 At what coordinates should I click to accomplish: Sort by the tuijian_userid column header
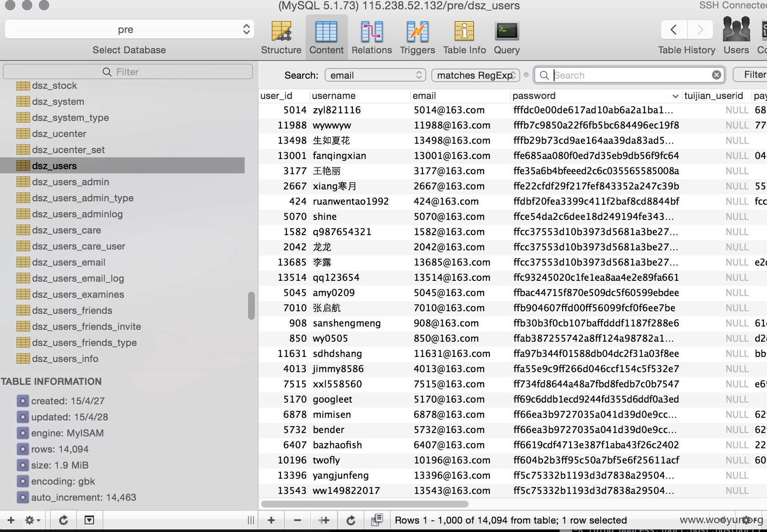point(716,96)
